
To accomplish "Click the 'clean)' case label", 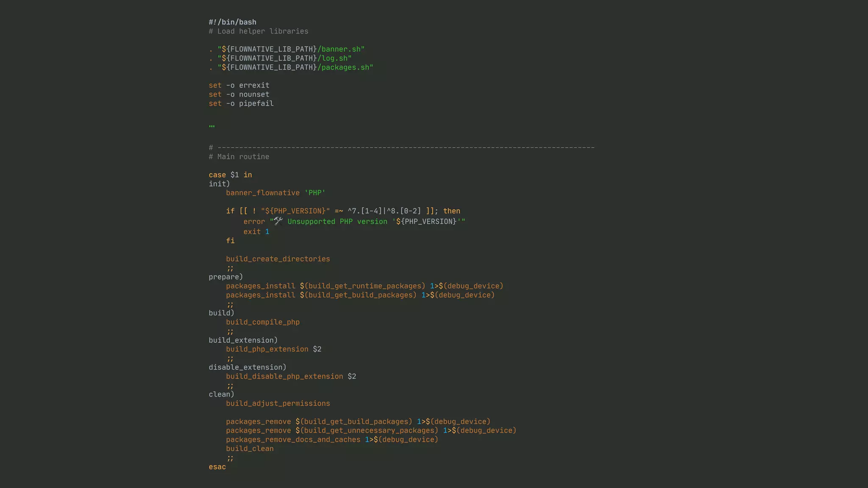I will [x=221, y=394].
